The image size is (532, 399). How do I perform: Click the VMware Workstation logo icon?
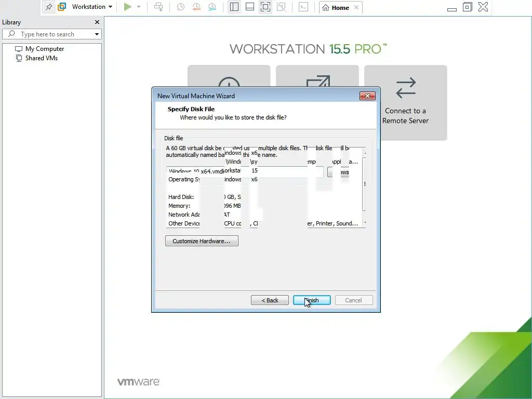[62, 7]
